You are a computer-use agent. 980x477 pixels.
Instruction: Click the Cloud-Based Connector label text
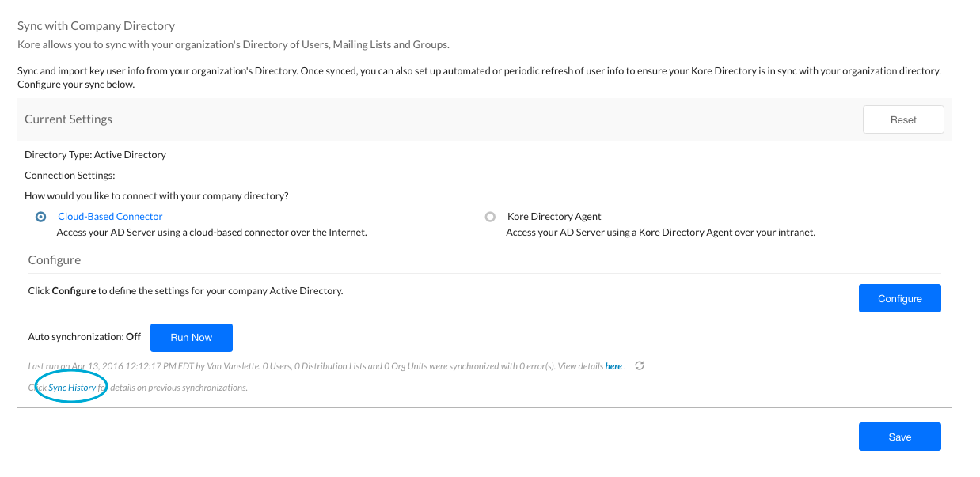110,217
